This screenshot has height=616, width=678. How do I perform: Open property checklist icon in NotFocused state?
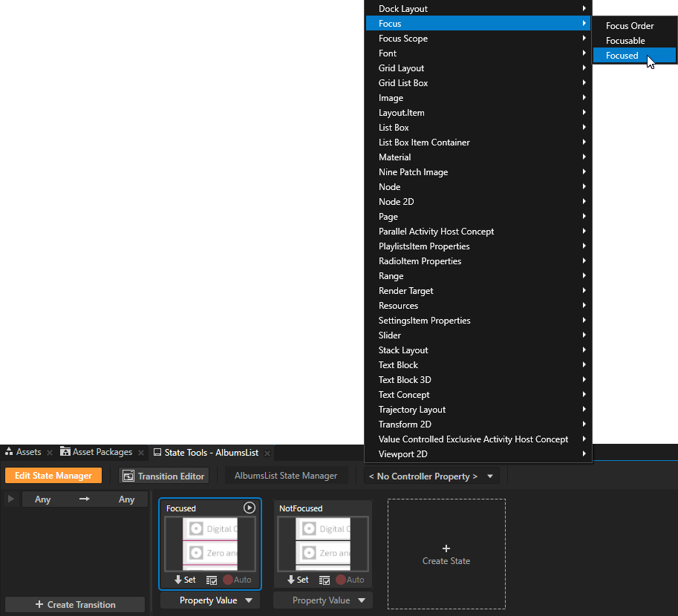324,580
